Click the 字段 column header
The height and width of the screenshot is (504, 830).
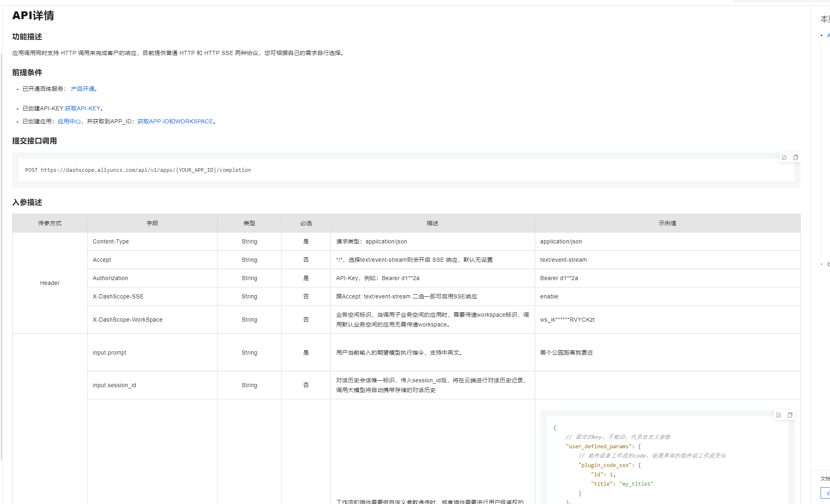[x=152, y=223]
